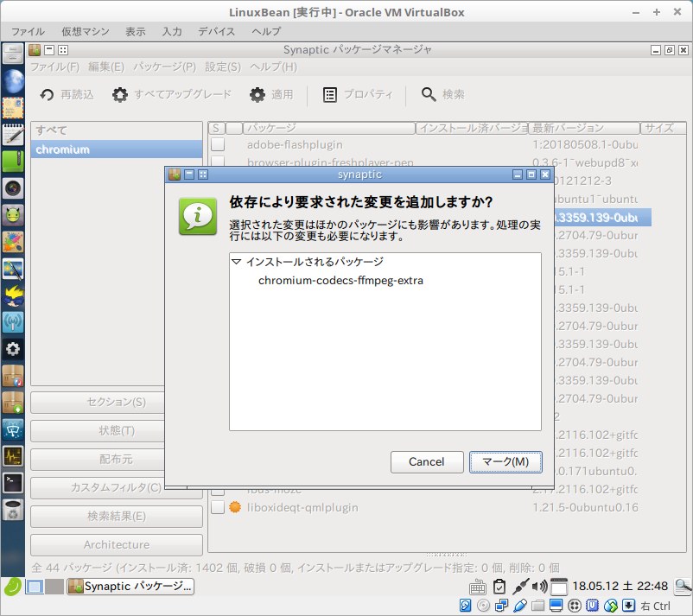Open the ヘルプ(H) menu in Synaptic
This screenshot has width=693, height=616.
(274, 67)
